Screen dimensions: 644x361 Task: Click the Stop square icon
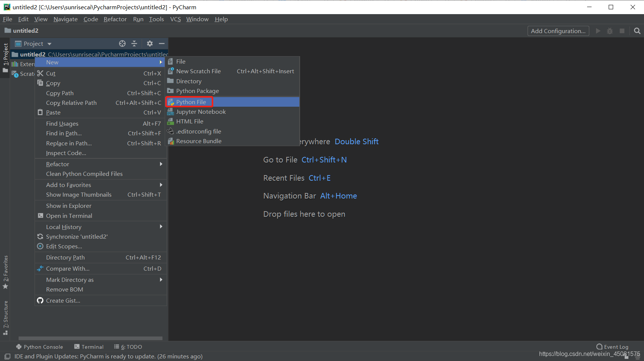(x=622, y=31)
